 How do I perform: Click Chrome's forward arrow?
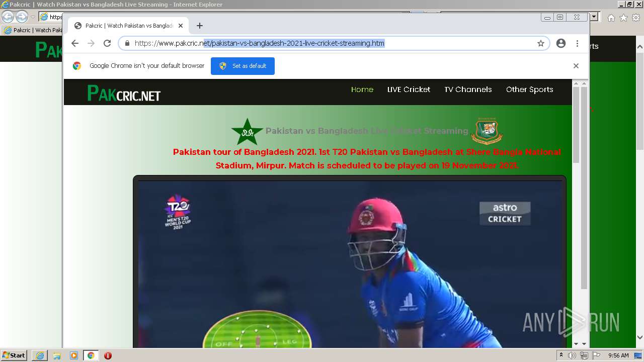tap(91, 43)
